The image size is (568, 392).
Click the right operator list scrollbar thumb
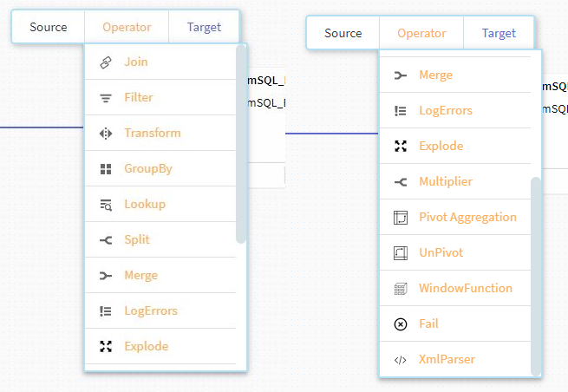[x=536, y=277]
